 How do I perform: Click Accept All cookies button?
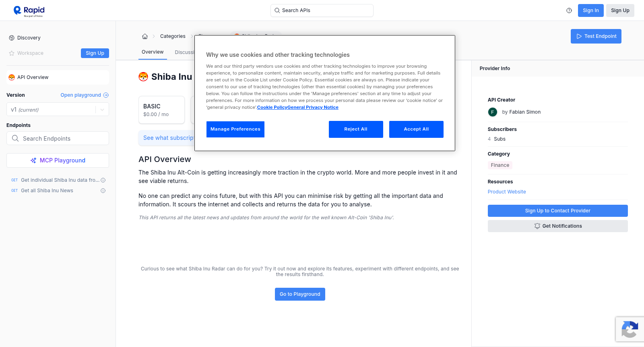pos(416,129)
